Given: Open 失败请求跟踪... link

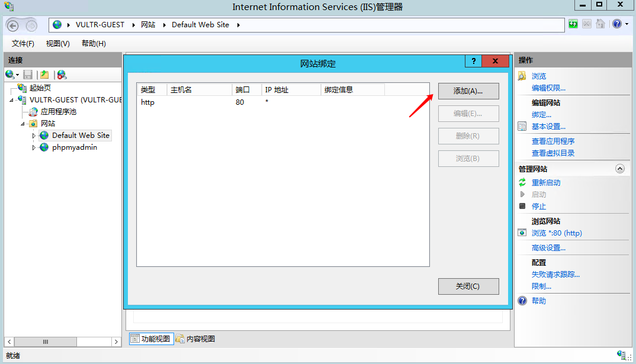Looking at the screenshot, I should (x=555, y=275).
